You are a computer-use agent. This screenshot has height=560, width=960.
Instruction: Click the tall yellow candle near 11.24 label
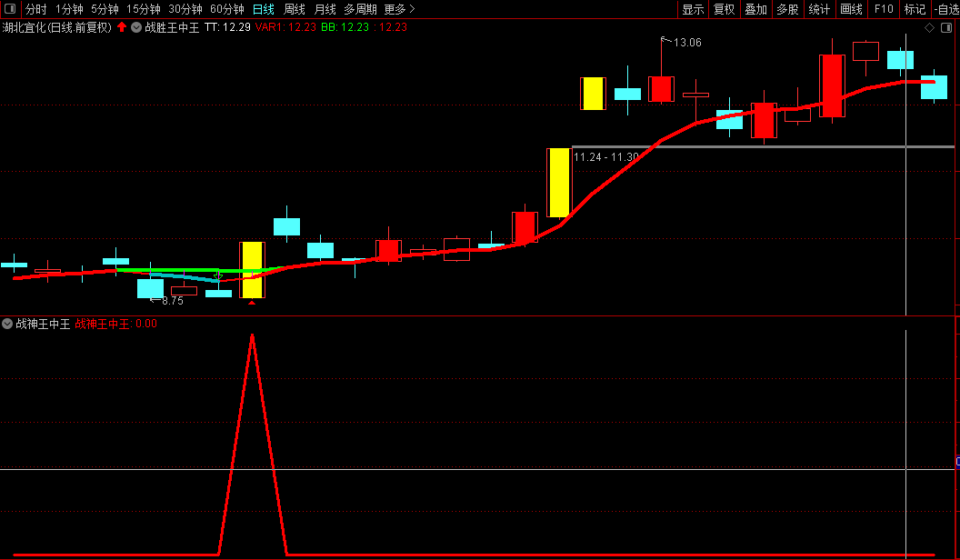coord(559,183)
